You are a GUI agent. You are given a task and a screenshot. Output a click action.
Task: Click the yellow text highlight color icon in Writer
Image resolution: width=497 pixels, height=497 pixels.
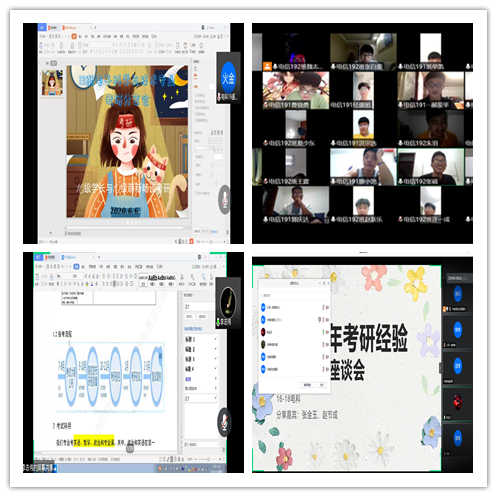pyautogui.click(x=87, y=284)
